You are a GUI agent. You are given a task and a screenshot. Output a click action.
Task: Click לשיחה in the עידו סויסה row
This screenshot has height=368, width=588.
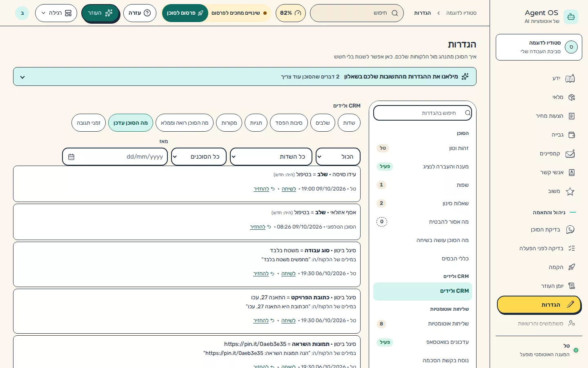tap(289, 189)
